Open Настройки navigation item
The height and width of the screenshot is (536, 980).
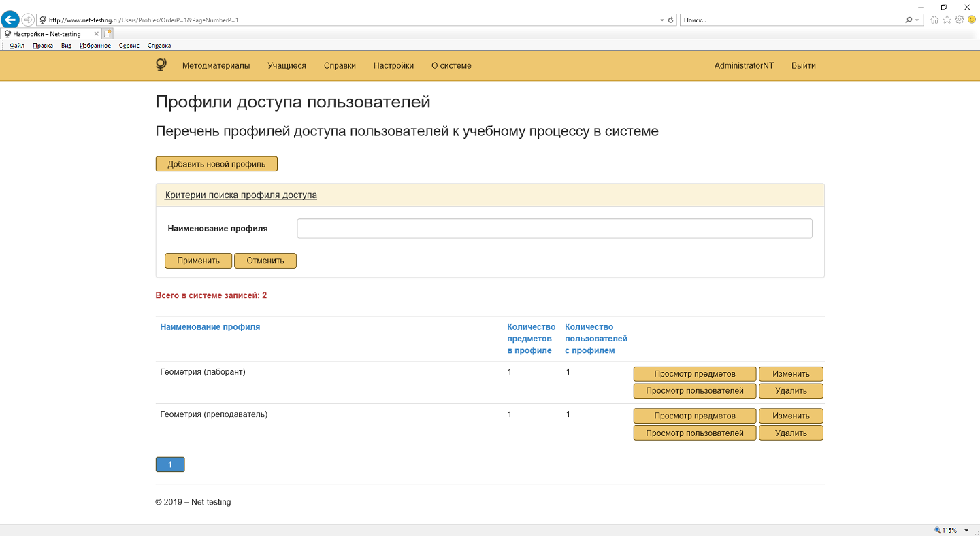pos(393,66)
